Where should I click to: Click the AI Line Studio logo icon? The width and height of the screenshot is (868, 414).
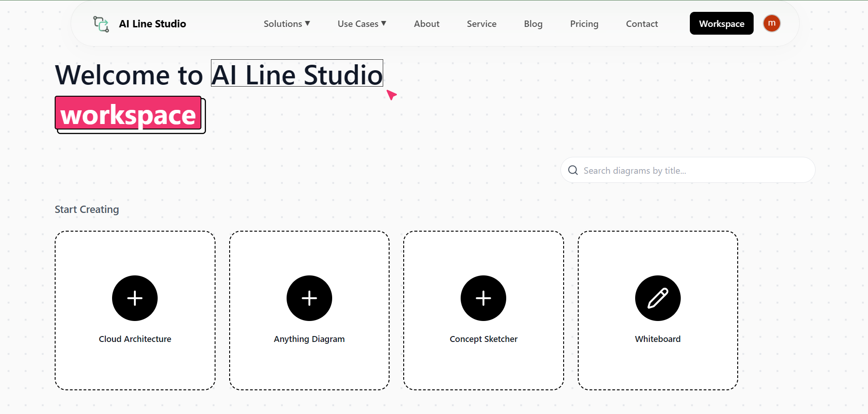coord(100,23)
